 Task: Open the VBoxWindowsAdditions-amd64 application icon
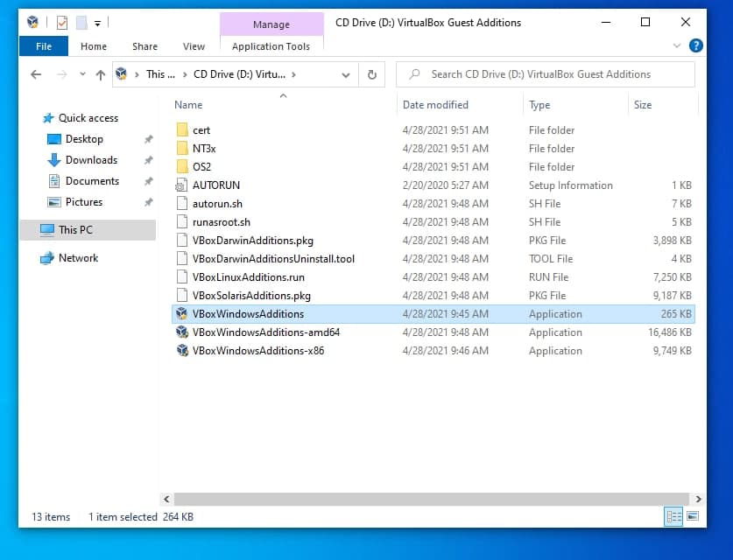182,332
